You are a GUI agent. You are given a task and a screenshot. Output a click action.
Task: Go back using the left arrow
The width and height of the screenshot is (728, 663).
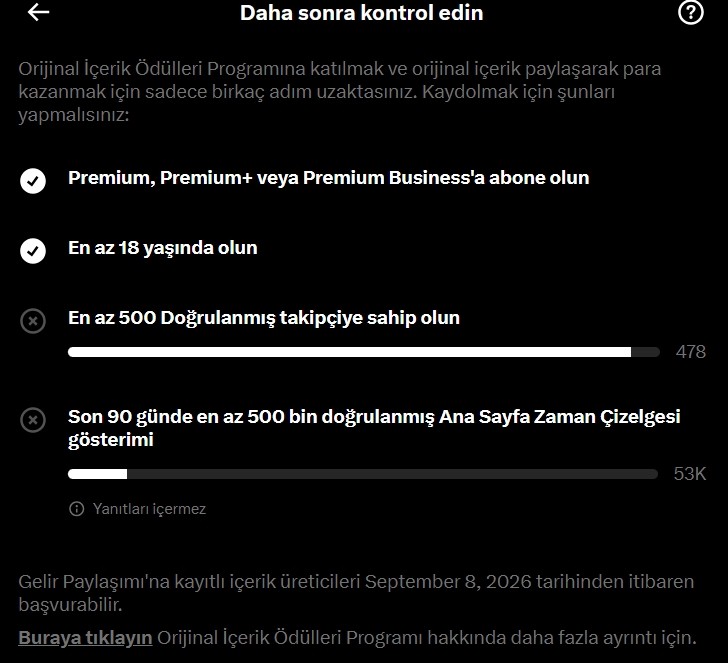point(39,13)
